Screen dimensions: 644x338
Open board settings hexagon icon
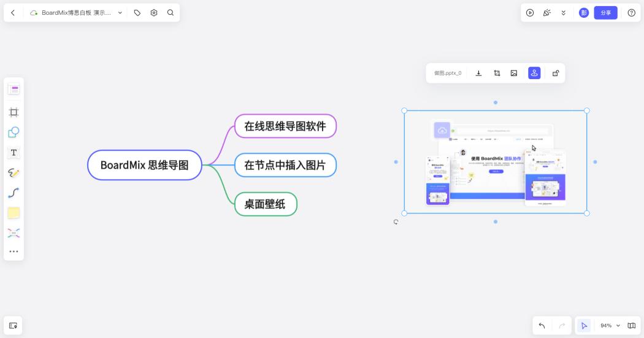pyautogui.click(x=154, y=13)
